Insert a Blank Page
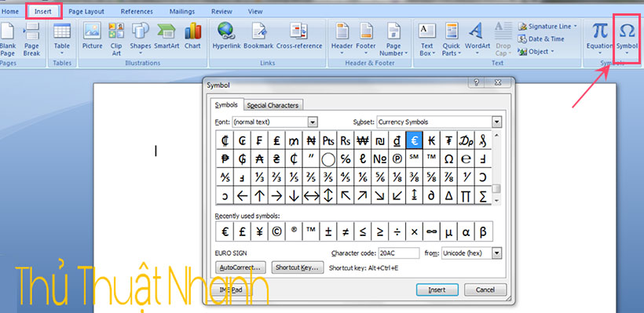Image resolution: width=644 pixels, height=313 pixels. tap(8, 39)
